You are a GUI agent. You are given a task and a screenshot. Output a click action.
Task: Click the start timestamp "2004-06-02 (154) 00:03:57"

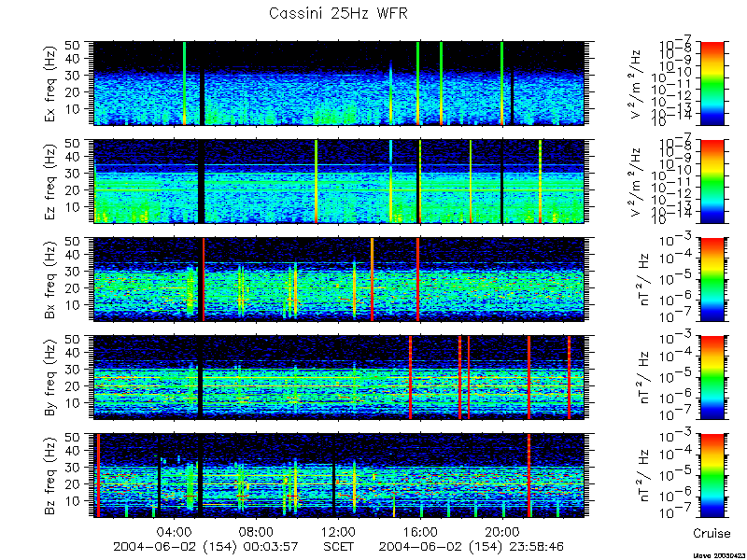[205, 546]
